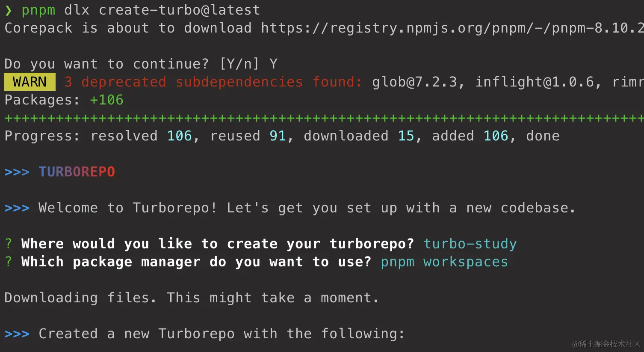Click the '[Y/n]' option text

tap(239, 64)
